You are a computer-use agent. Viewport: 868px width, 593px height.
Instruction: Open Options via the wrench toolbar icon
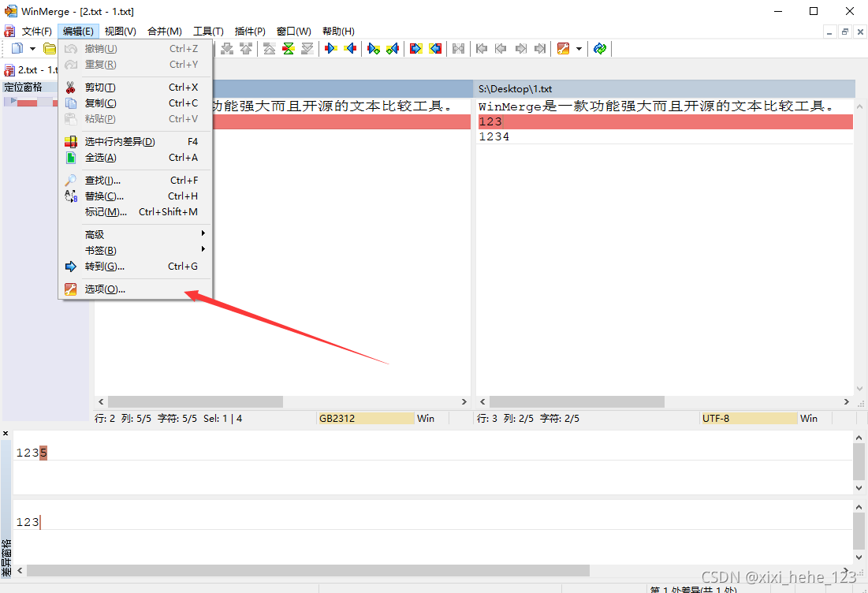pyautogui.click(x=564, y=49)
